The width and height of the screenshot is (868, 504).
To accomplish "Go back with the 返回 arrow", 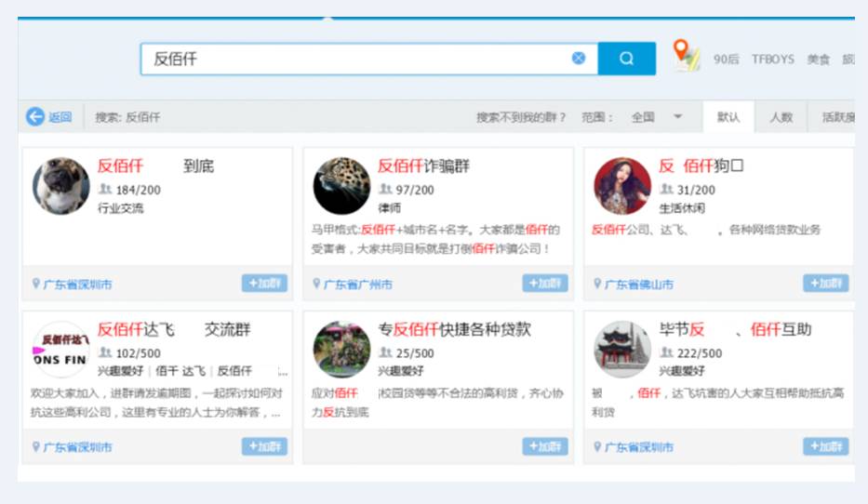I will [x=48, y=117].
